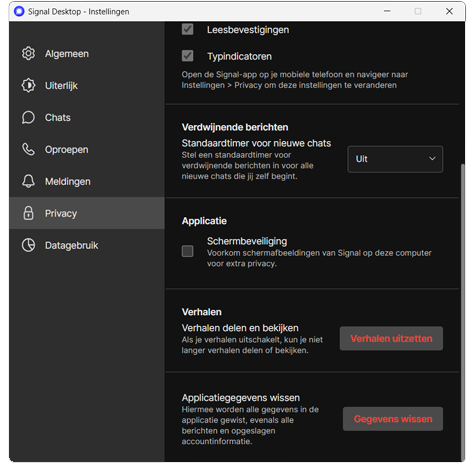475x463 pixels.
Task: Click the phone icon for Oproepen
Action: point(28,150)
